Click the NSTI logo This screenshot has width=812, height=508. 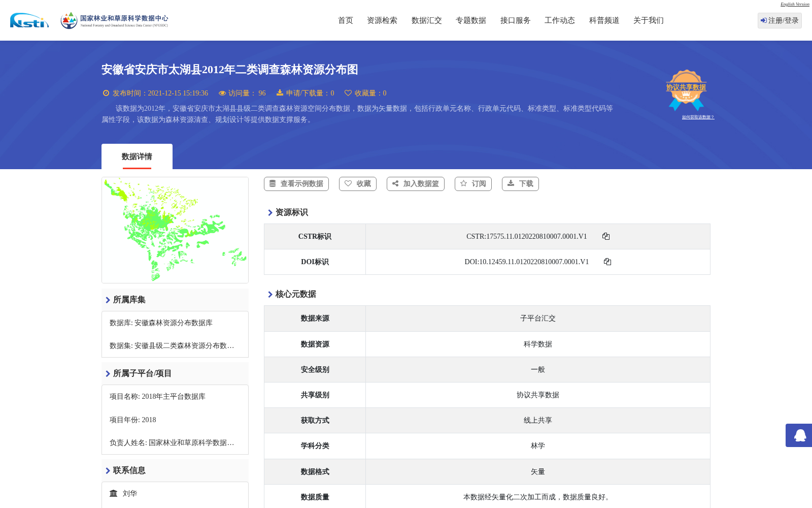(29, 20)
